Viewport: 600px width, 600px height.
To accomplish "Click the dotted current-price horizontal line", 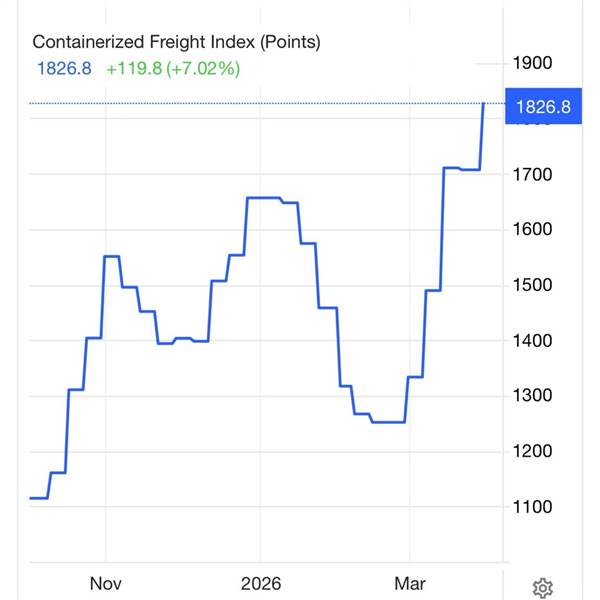I will tap(250, 103).
